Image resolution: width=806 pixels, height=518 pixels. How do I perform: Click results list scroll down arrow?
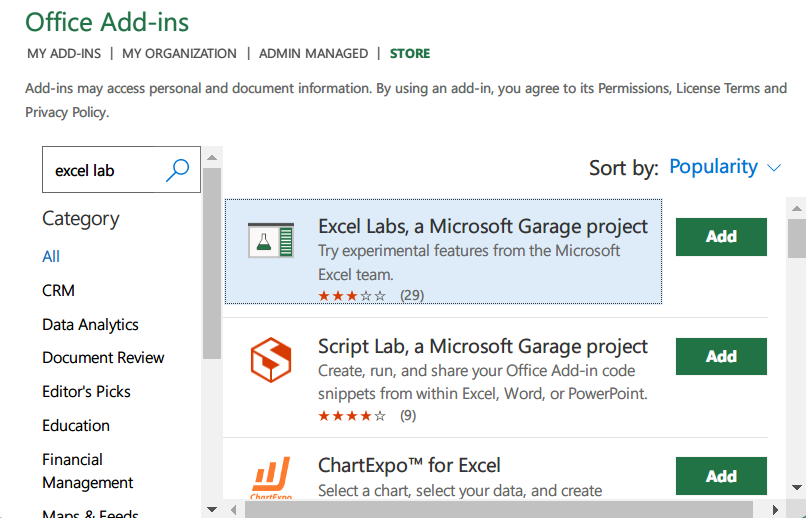(797, 487)
